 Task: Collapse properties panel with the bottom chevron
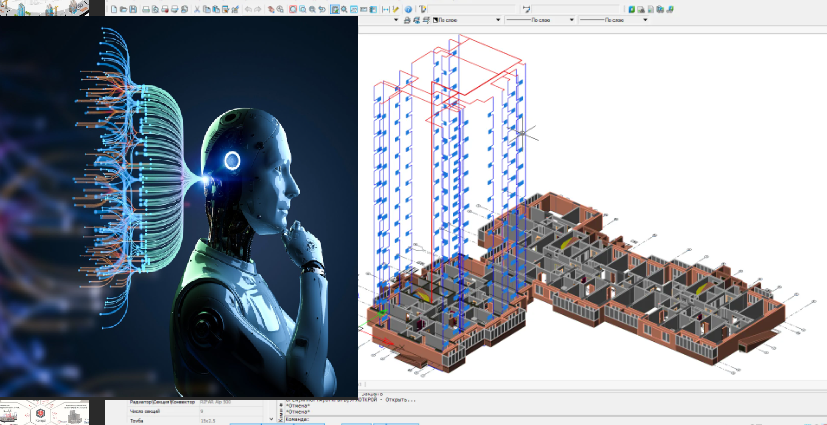(x=271, y=419)
